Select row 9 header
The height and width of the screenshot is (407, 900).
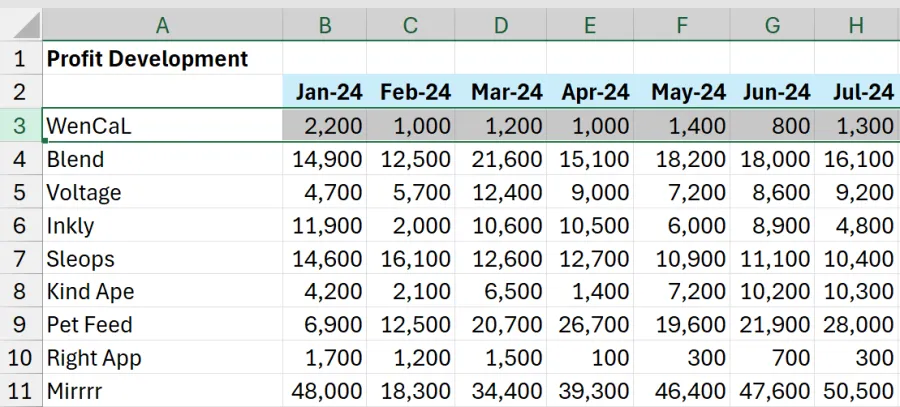coord(21,324)
